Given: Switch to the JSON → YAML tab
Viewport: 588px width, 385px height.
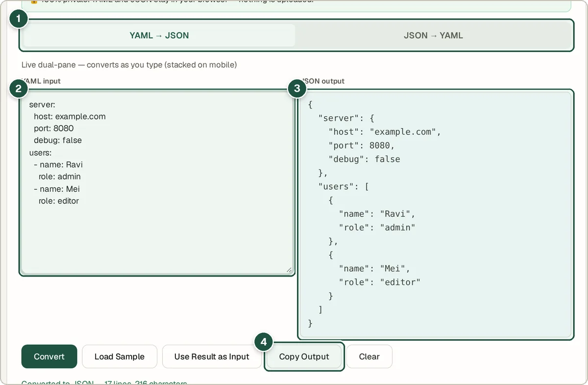Looking at the screenshot, I should [433, 35].
